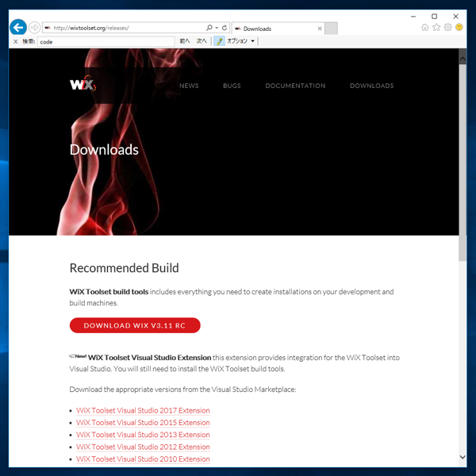Jump to previous find match (前へ)
This screenshot has width=476, height=476.
click(185, 41)
